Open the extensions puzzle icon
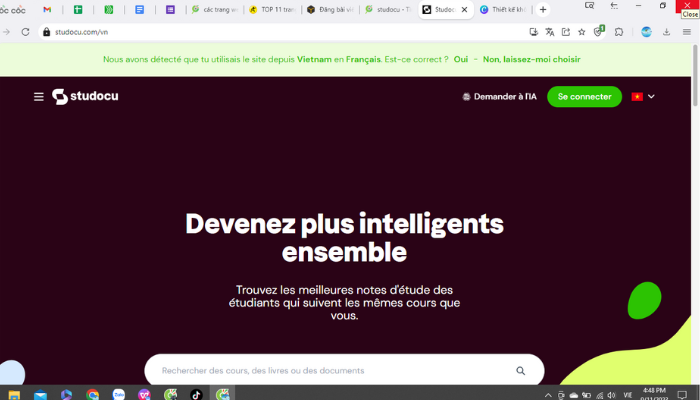The height and width of the screenshot is (400, 700). pyautogui.click(x=619, y=32)
